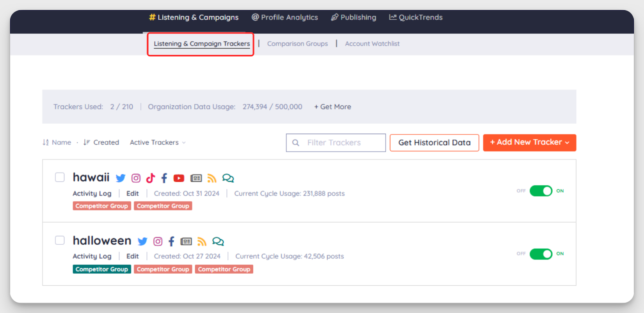Click second Competitor Group tag on hawaii
This screenshot has width=644, height=313.
click(x=163, y=206)
